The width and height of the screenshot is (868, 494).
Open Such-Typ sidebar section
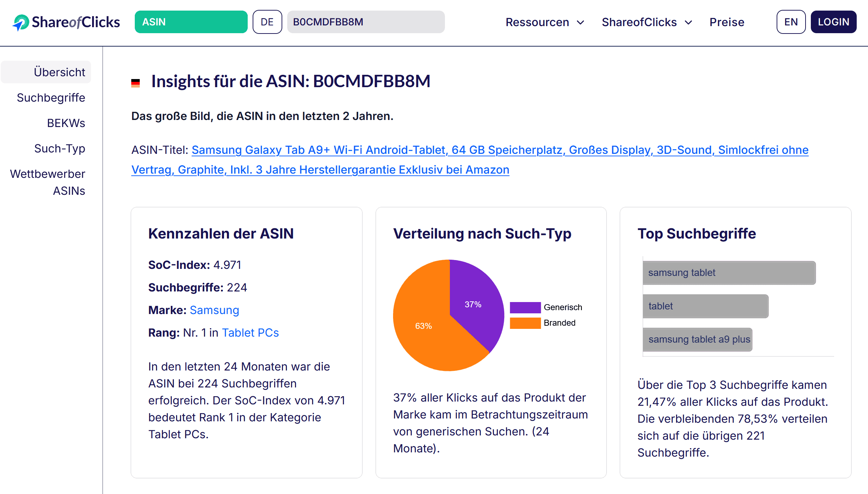point(60,148)
